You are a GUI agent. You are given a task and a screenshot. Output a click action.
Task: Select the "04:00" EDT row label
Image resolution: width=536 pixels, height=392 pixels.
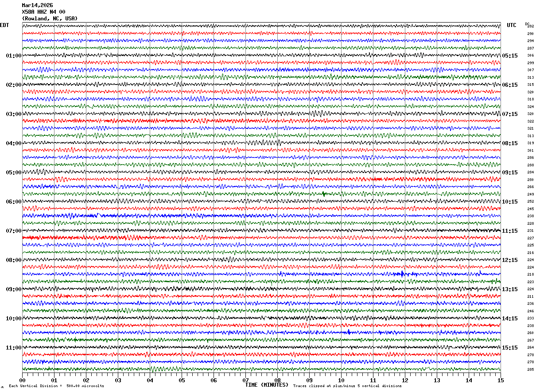point(14,143)
